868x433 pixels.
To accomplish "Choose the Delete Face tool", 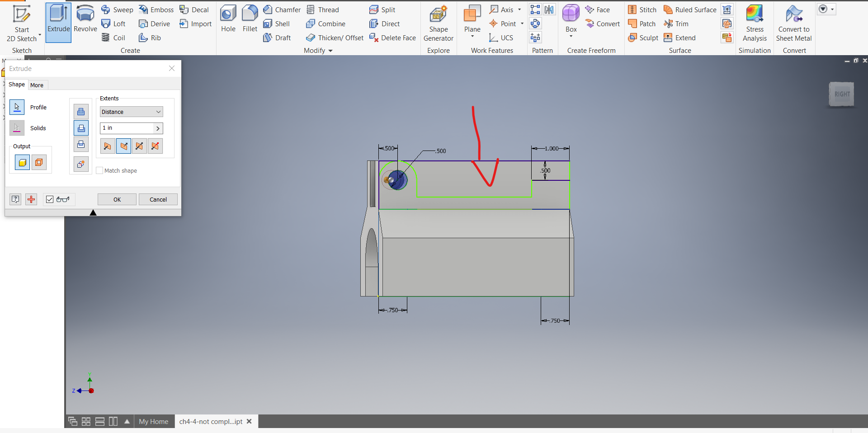I will point(392,38).
